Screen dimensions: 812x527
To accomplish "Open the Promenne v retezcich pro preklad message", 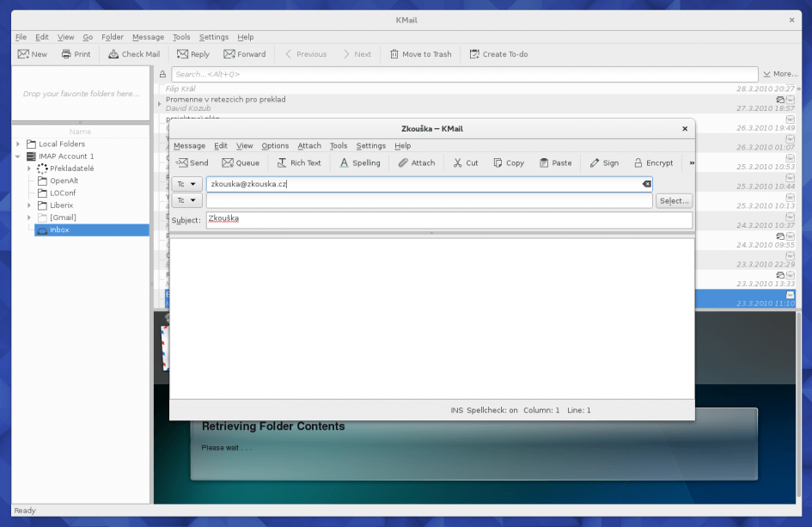I will pos(475,104).
